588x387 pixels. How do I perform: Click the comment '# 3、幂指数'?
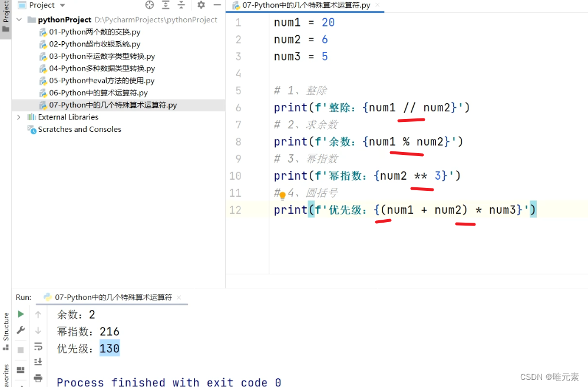[x=306, y=158]
